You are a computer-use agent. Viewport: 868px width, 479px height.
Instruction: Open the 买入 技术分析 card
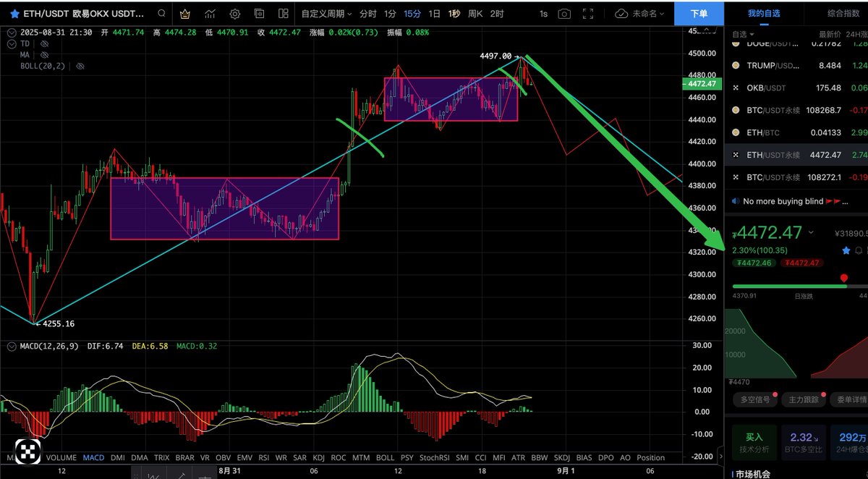point(754,443)
